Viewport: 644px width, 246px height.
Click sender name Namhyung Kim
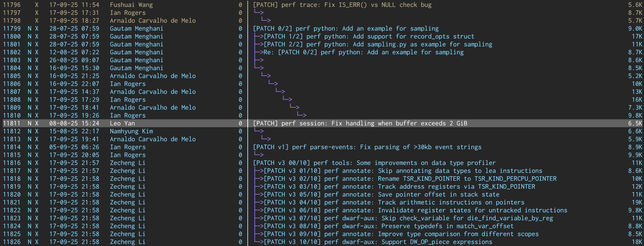pos(131,131)
